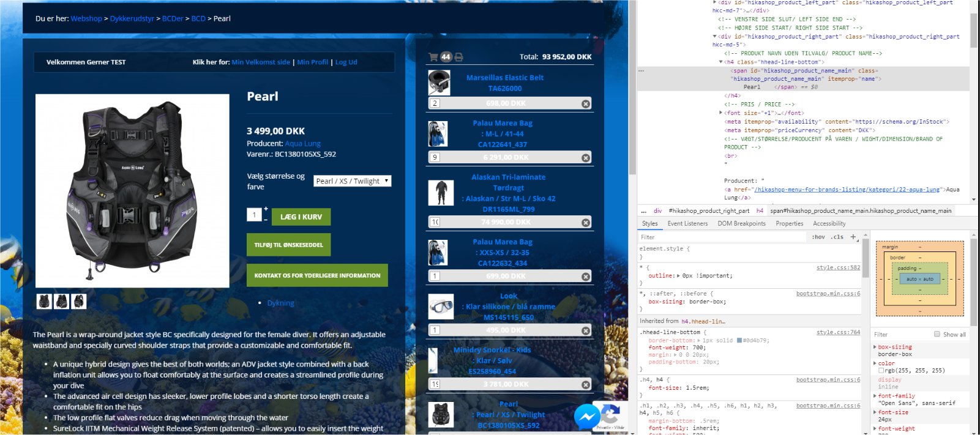The height and width of the screenshot is (435, 980).
Task: Open Min Profil link
Action: (313, 62)
